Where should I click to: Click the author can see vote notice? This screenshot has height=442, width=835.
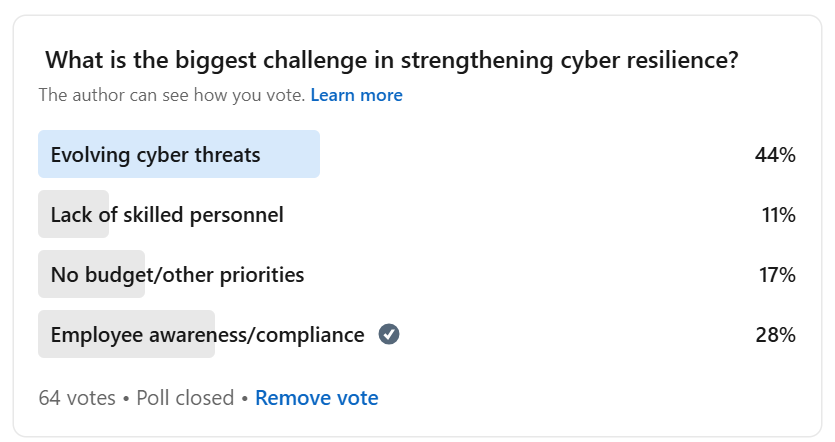pyautogui.click(x=171, y=95)
